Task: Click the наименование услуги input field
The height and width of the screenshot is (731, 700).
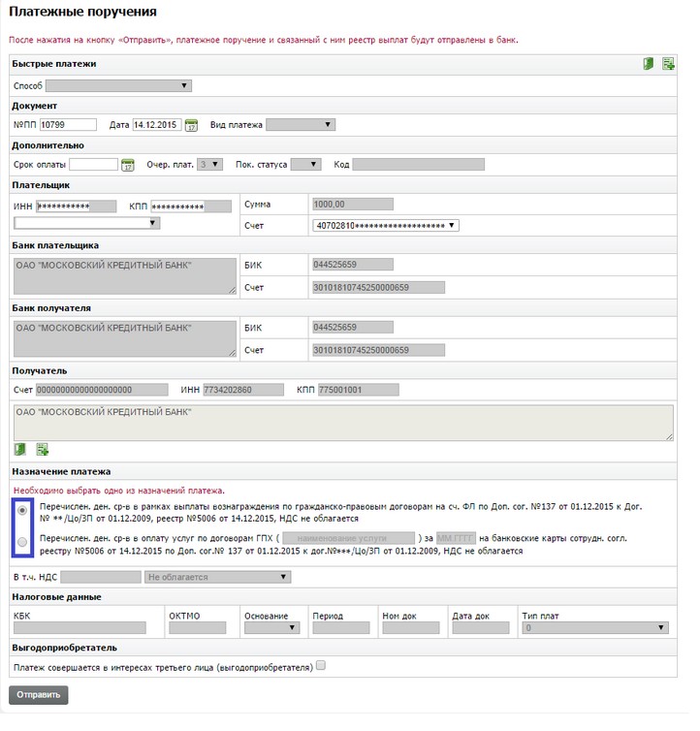Action: [x=348, y=538]
